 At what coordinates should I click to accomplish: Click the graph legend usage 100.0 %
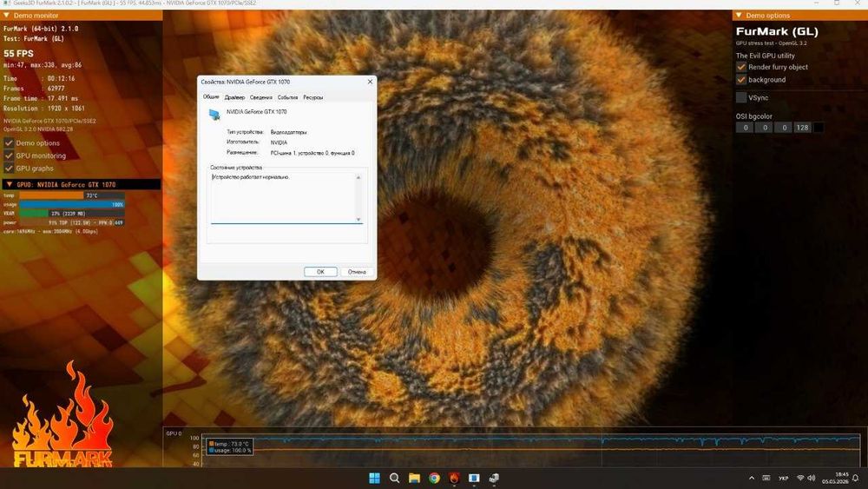230,450
